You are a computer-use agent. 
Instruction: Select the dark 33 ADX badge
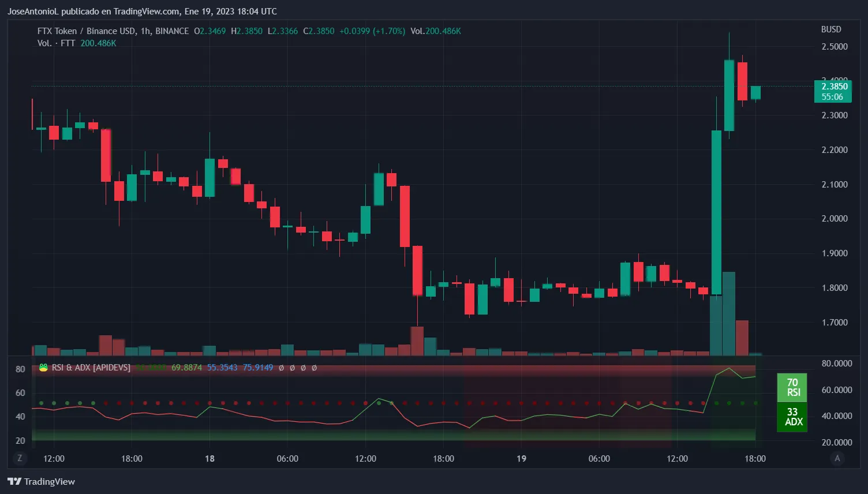(x=792, y=417)
